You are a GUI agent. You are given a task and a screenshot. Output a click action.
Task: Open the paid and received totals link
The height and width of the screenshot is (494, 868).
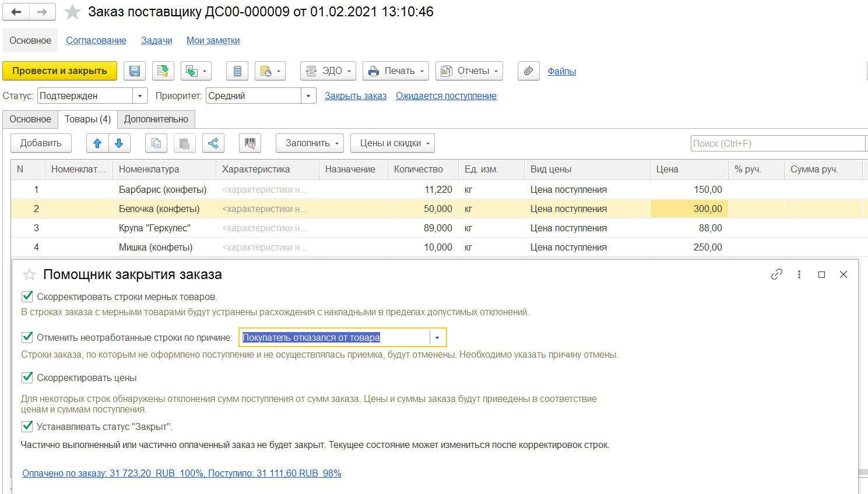click(182, 473)
